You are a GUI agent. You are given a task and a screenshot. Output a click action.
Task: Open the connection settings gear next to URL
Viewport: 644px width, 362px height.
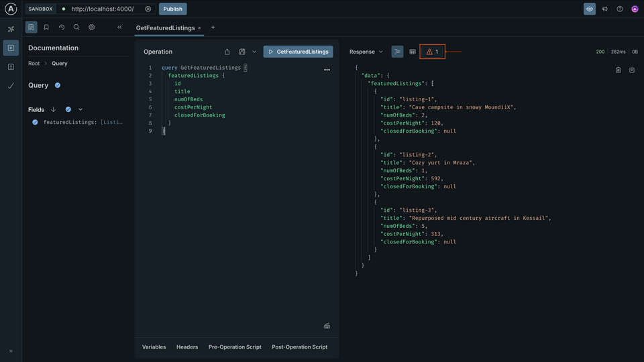(148, 9)
